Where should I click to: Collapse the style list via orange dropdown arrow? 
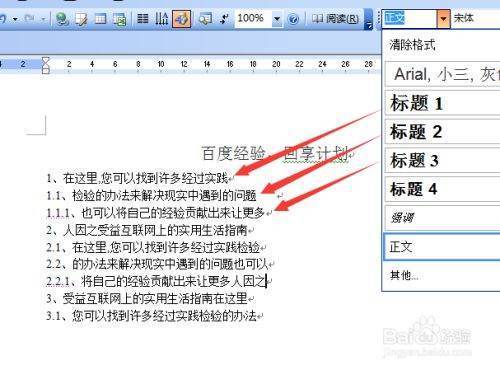point(443,19)
